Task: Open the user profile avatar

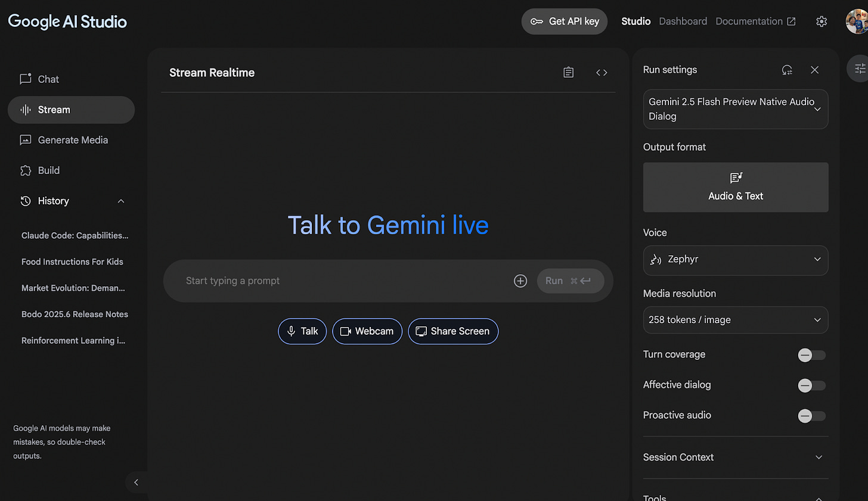Action: point(857,21)
